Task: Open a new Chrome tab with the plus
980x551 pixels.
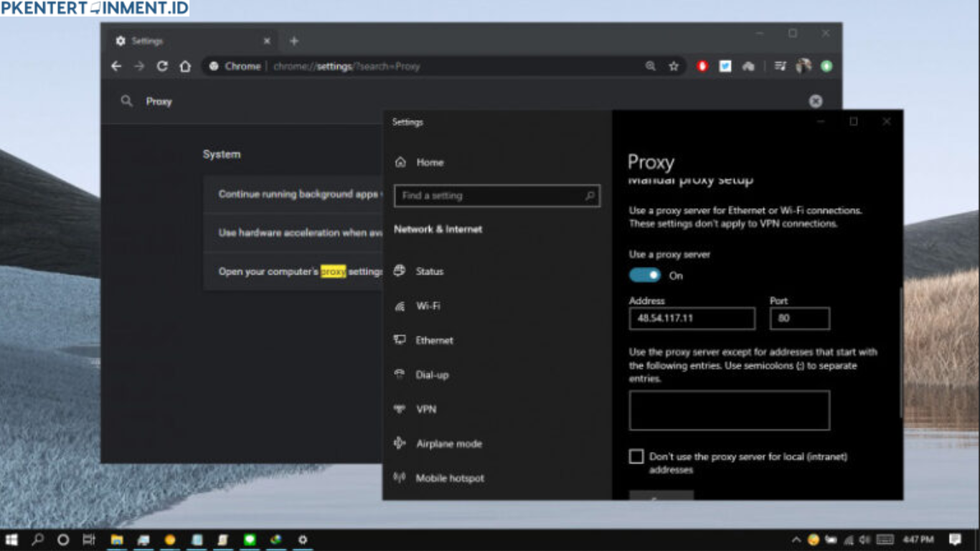Action: pos(293,41)
